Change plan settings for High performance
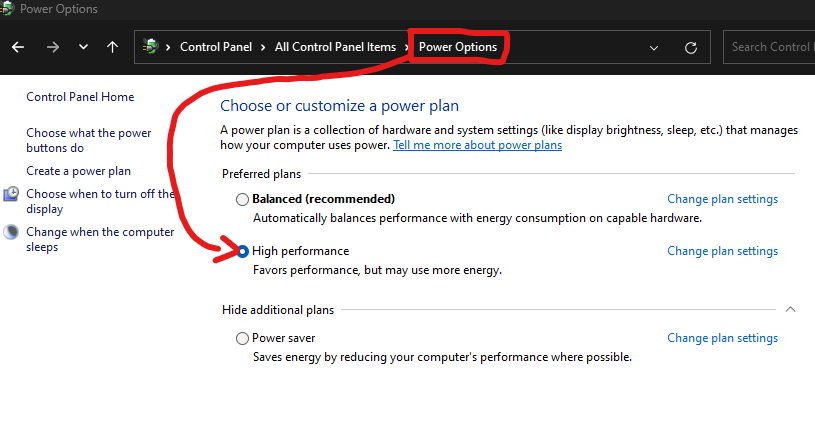The height and width of the screenshot is (428, 815). tap(722, 251)
